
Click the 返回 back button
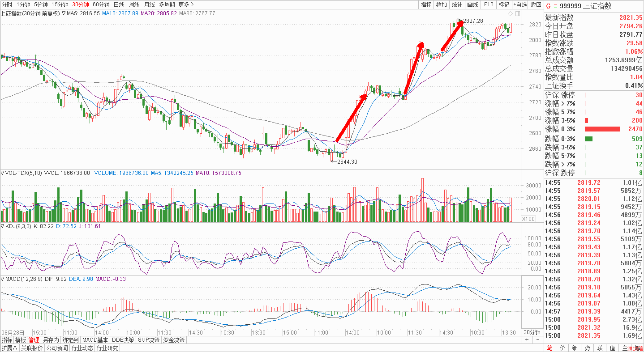[536, 4]
